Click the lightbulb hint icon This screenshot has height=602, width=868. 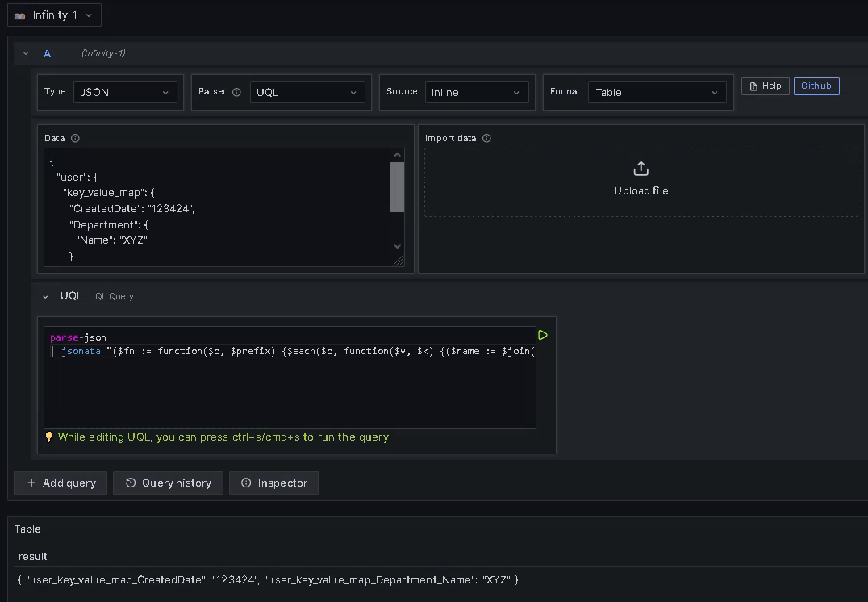[48, 437]
